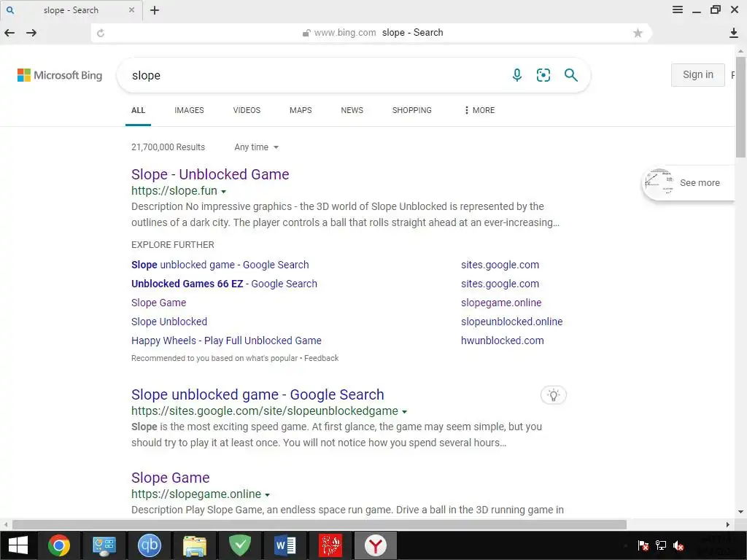This screenshot has width=747, height=560.
Task: Expand arrow next to https://slopegame.online
Action: point(267,495)
